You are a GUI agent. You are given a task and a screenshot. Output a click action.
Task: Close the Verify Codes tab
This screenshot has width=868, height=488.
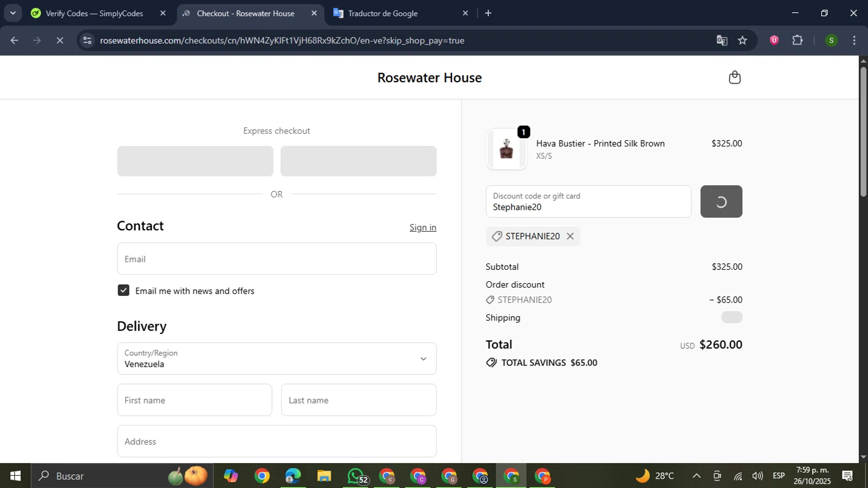tap(163, 13)
